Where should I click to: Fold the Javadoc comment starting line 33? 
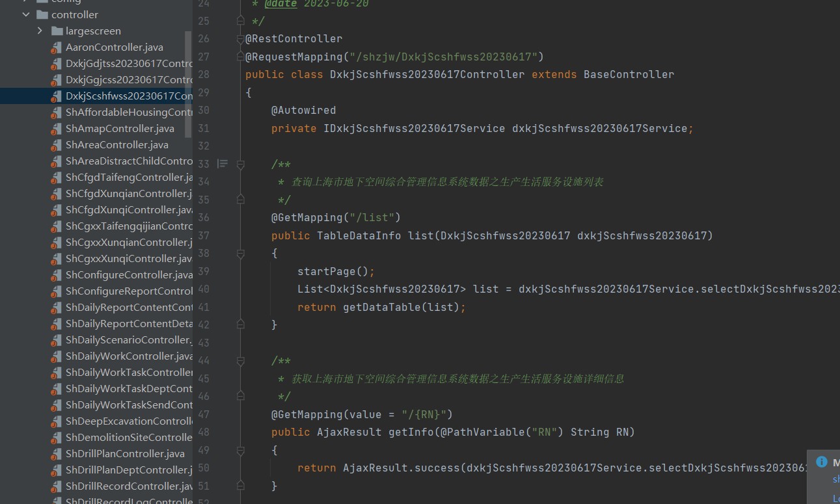coord(240,165)
